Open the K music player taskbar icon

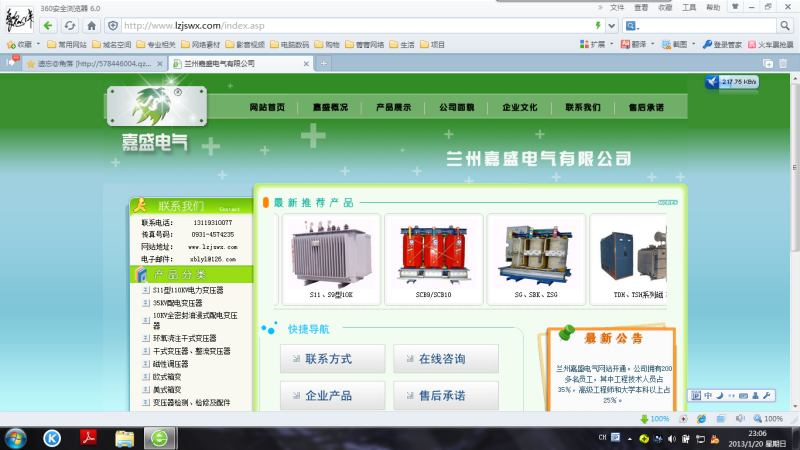click(x=52, y=437)
